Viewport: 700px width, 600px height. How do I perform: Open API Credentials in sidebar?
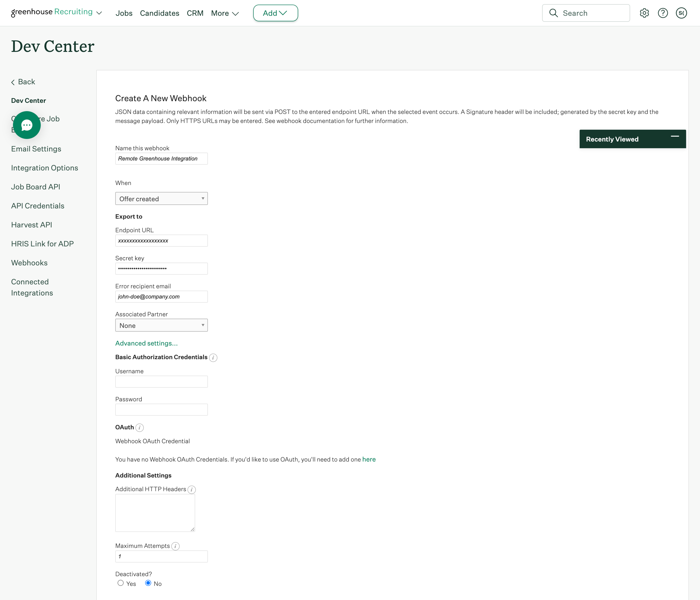pos(38,206)
